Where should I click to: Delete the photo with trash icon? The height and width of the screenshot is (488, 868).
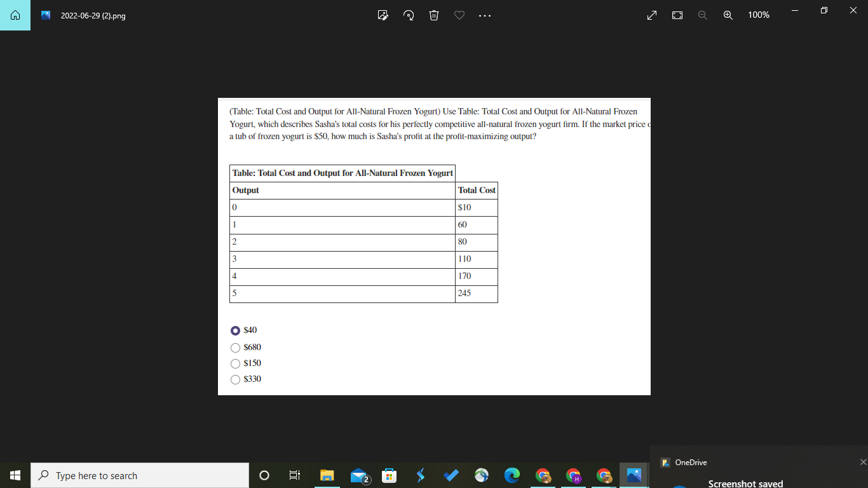[435, 15]
